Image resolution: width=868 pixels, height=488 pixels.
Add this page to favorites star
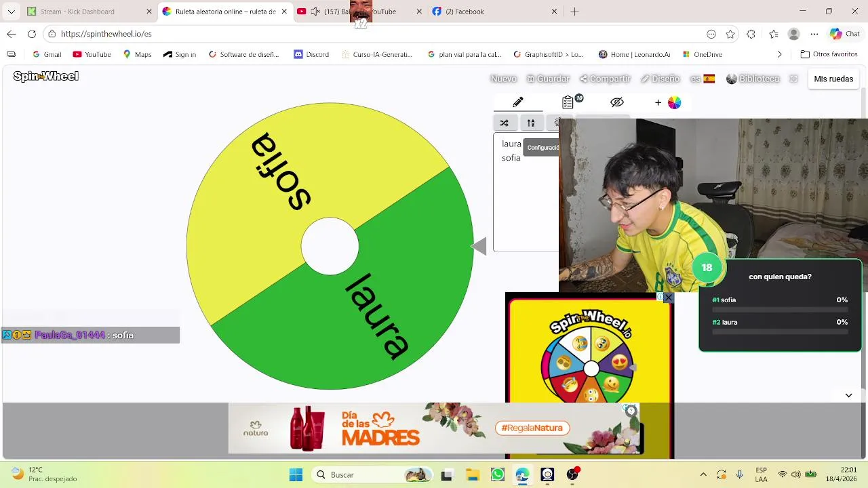coord(730,34)
